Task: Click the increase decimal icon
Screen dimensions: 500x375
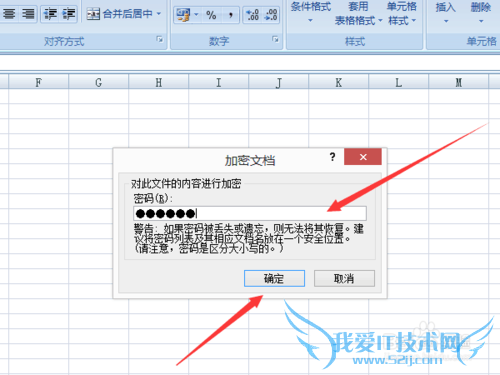Action: point(252,15)
